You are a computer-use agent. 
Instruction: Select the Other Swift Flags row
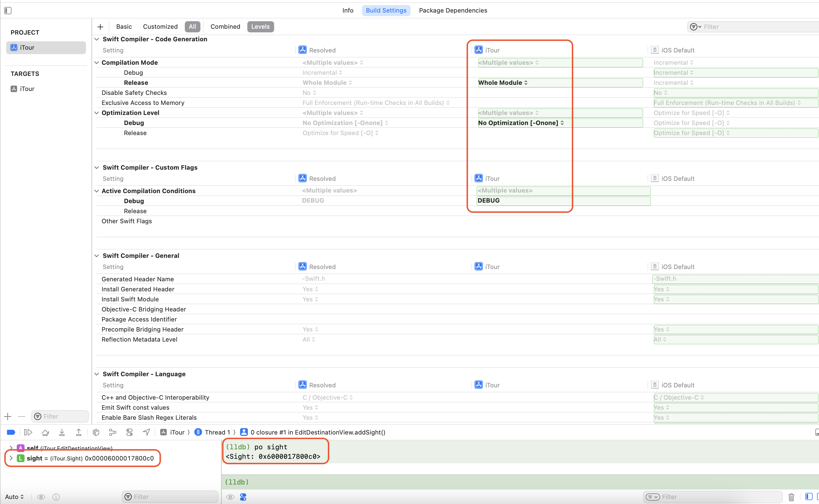tap(457, 221)
